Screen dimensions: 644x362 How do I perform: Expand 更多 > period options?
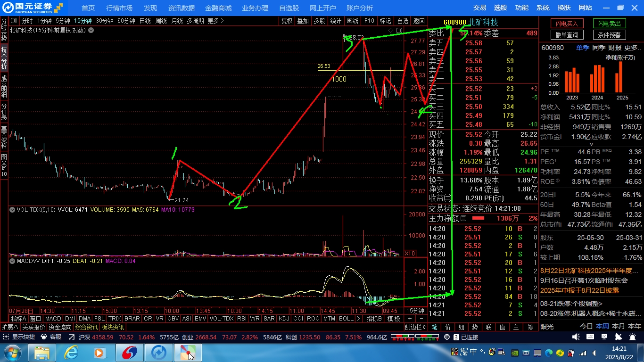(216, 21)
